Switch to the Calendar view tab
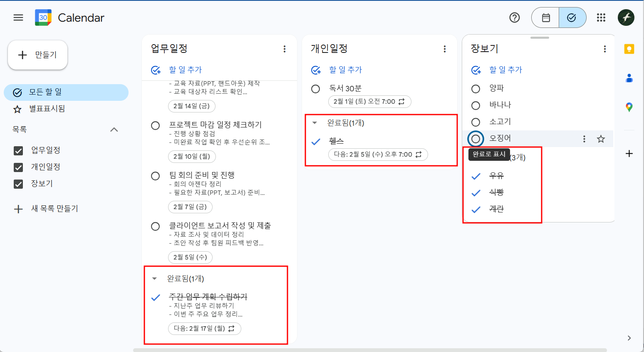Screen dimensions: 644x352 pyautogui.click(x=545, y=17)
